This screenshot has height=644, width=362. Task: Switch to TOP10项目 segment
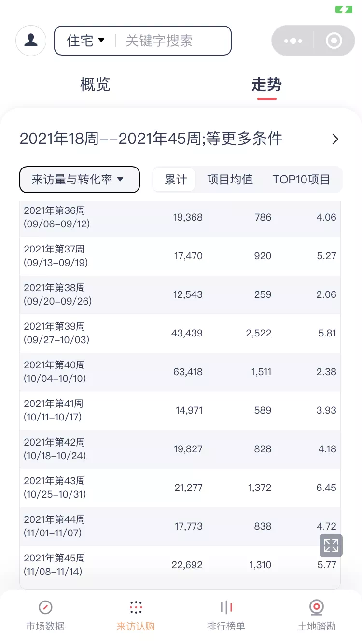[x=301, y=180]
